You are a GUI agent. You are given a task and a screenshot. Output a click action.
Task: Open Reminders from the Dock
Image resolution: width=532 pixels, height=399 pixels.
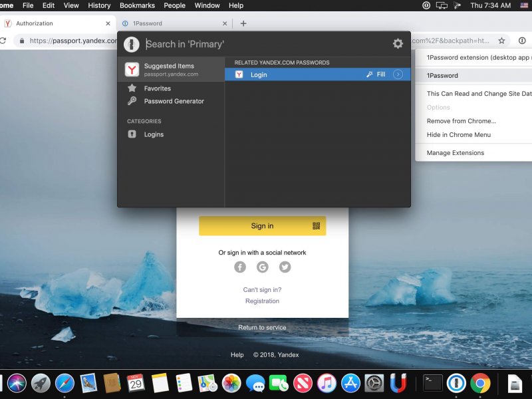(184, 383)
